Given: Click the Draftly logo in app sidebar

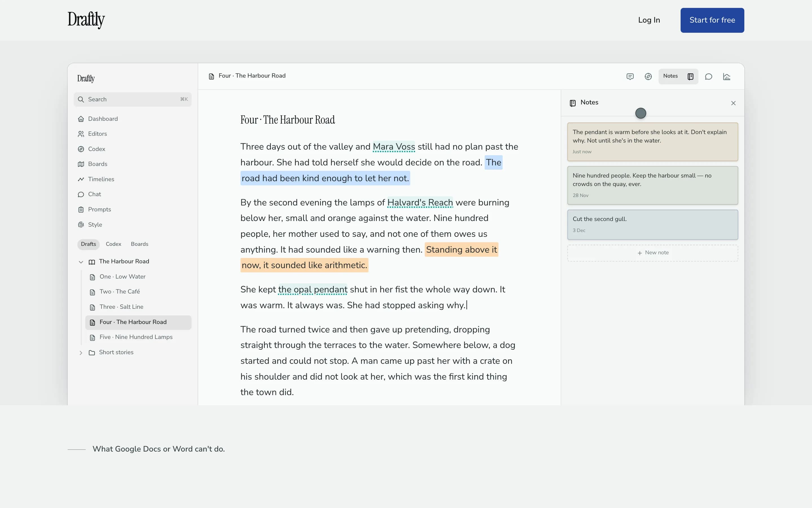Looking at the screenshot, I should (86, 78).
